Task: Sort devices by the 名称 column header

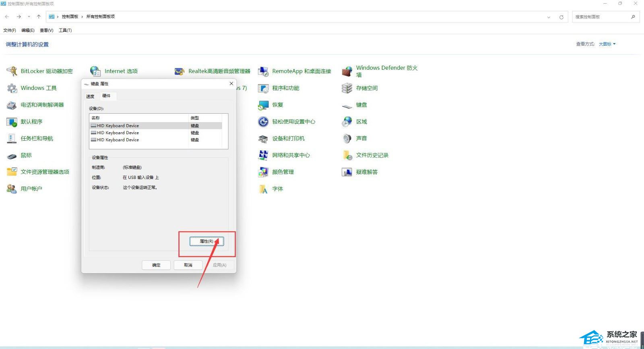Action: click(x=139, y=118)
